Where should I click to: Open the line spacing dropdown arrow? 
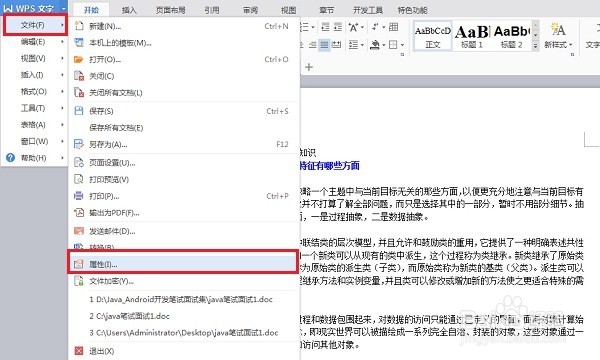point(362,45)
